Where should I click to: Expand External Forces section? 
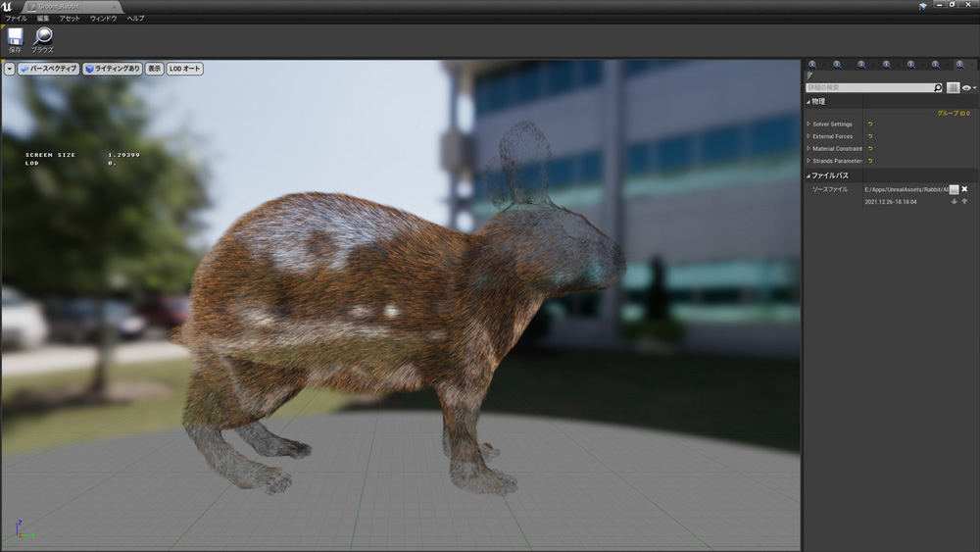click(x=808, y=136)
